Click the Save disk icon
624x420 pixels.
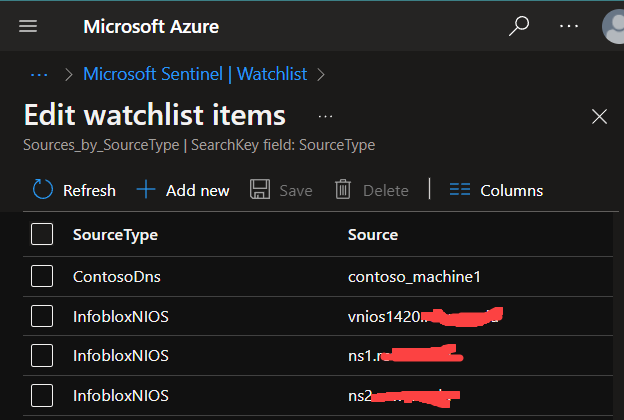(259, 190)
